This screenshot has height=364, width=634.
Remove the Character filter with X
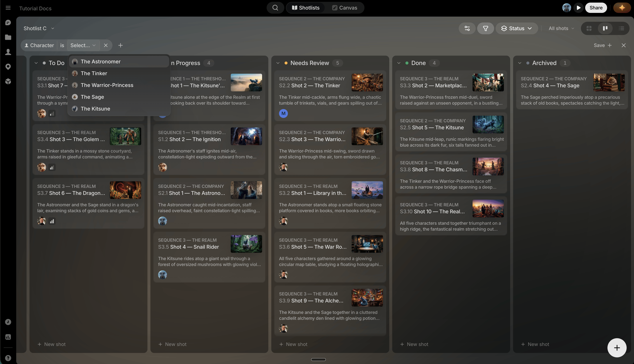(x=106, y=45)
